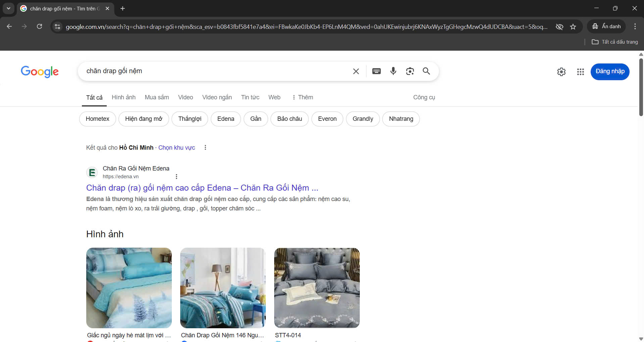Screen dimensions: 644x342
Task: Open Google quick settings gear
Action: tap(561, 71)
